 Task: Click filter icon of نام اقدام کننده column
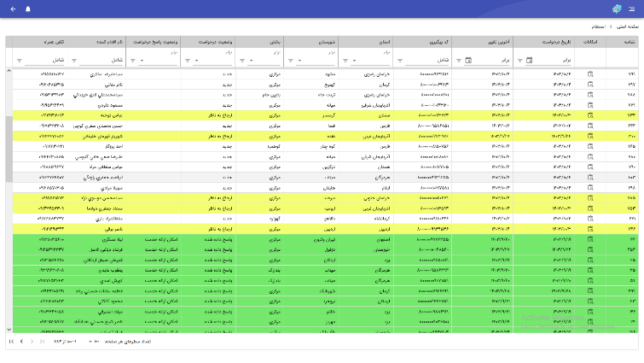coord(73,61)
